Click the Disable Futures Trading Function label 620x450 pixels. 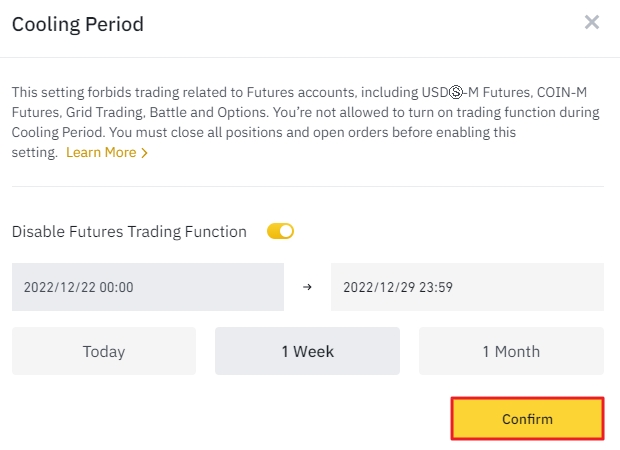[x=129, y=232]
